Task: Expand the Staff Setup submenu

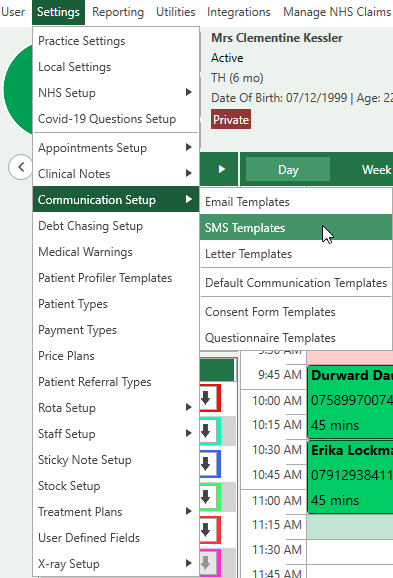Action: [116, 434]
